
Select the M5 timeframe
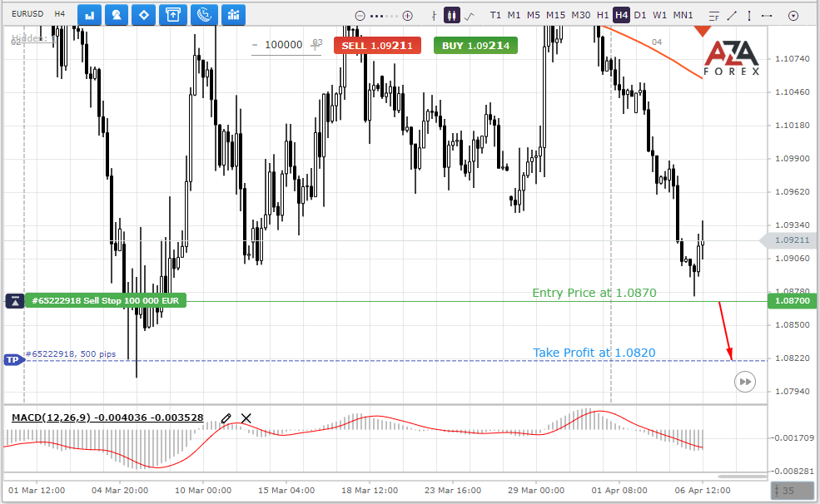pyautogui.click(x=534, y=15)
